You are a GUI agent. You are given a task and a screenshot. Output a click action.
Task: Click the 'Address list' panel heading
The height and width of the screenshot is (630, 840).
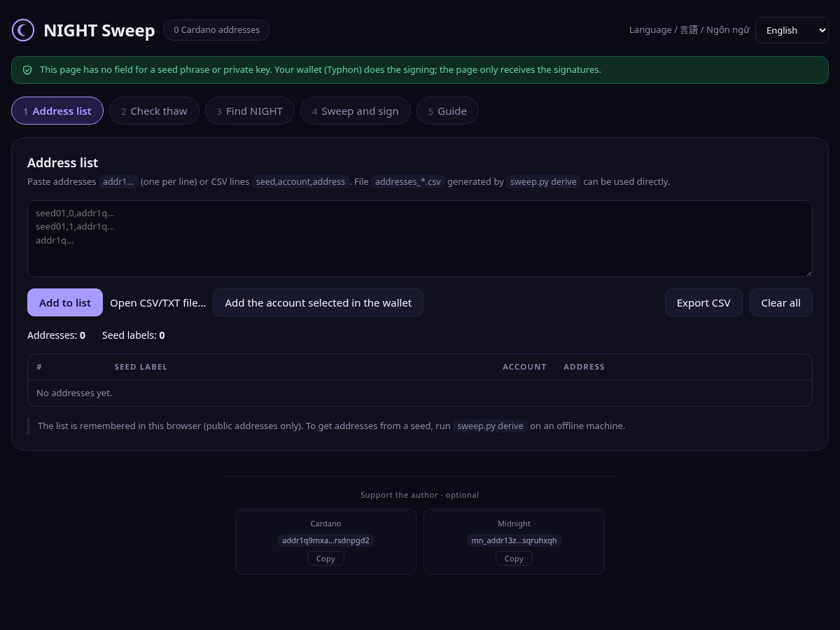click(x=62, y=162)
